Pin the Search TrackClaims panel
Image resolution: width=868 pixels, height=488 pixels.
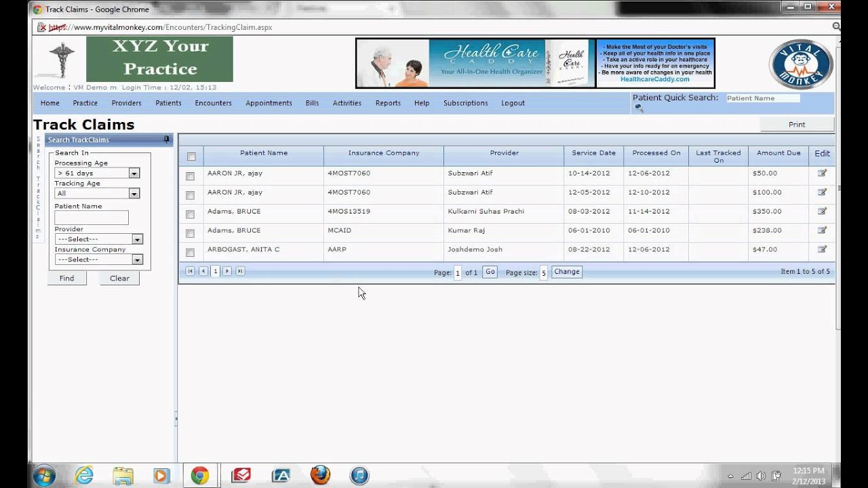point(166,140)
